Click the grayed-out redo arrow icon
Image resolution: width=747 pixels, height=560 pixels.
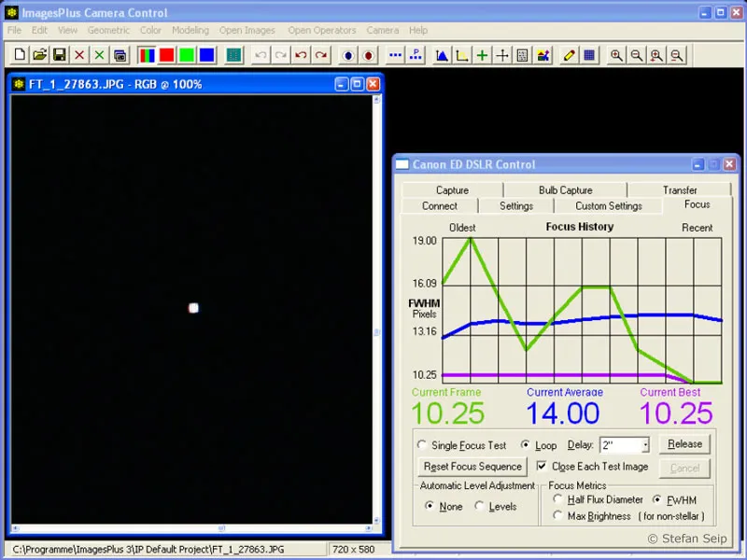[x=281, y=55]
